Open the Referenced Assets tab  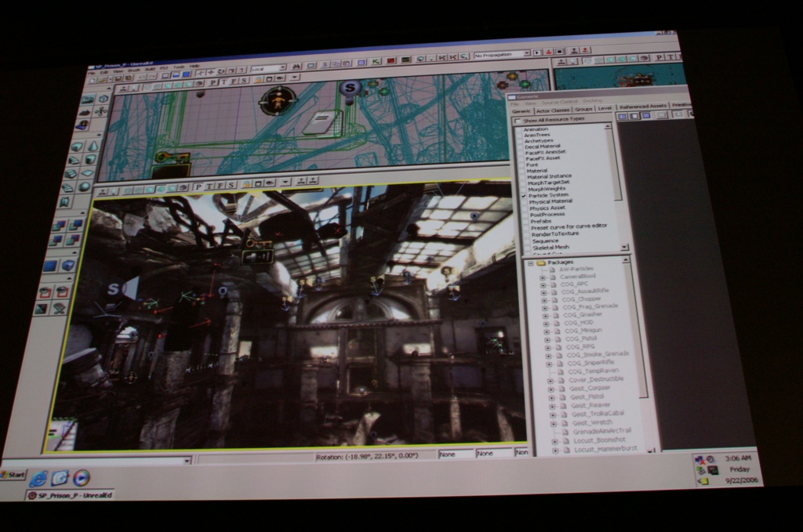click(x=641, y=106)
